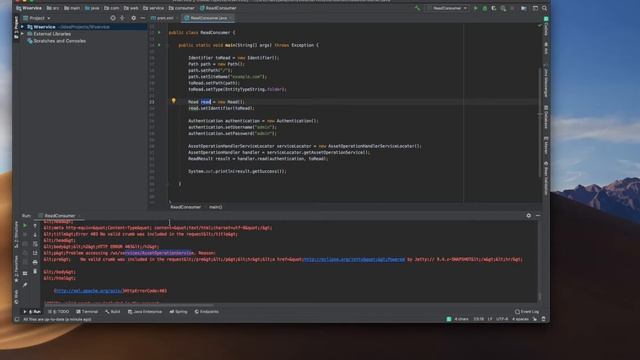The height and width of the screenshot is (360, 640).
Task: Open ws.apache.org axis link in console
Action: tap(88, 291)
